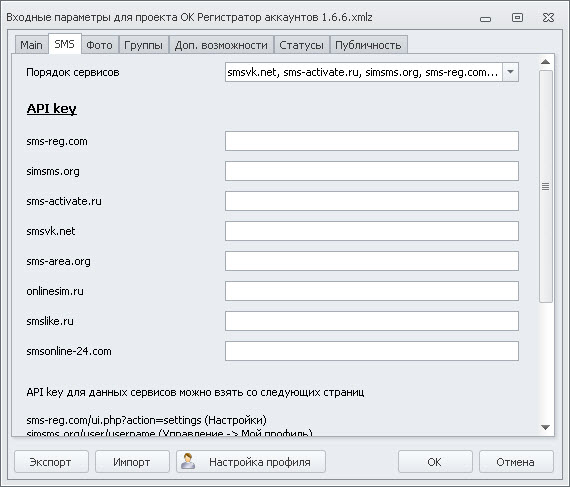Cancel with the Отмена button

coord(516,462)
